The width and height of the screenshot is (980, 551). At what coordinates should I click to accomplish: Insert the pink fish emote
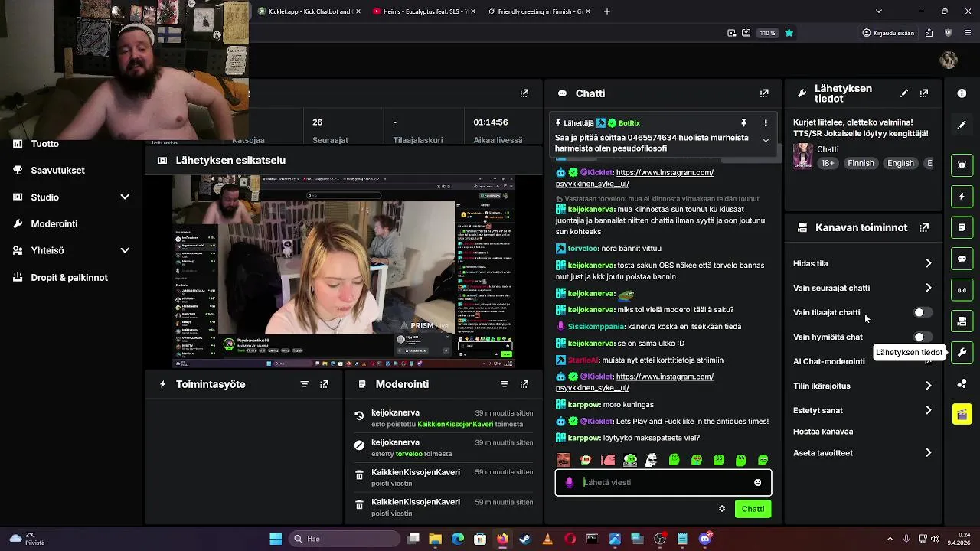(x=608, y=460)
